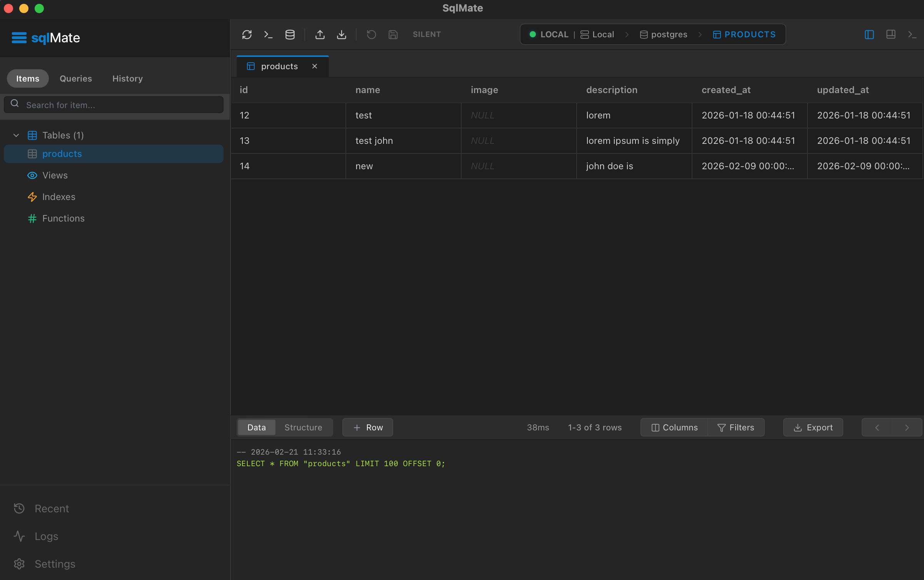
Task: Click the 'test john' name cell
Action: pos(403,141)
